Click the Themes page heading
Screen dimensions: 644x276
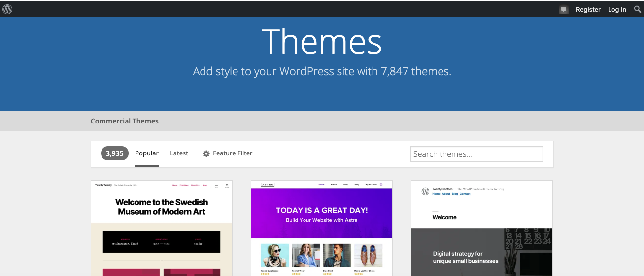[x=322, y=41]
